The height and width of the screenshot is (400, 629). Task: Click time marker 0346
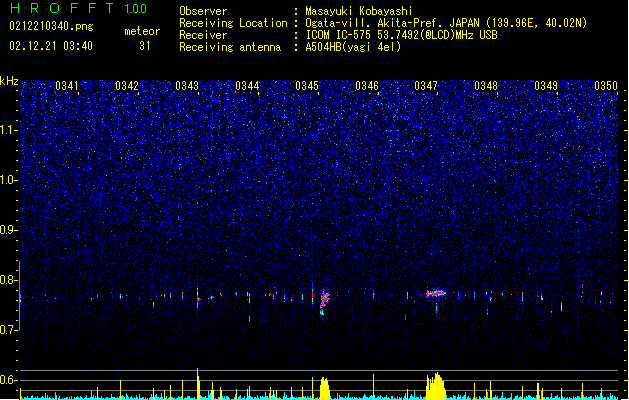[x=367, y=86]
